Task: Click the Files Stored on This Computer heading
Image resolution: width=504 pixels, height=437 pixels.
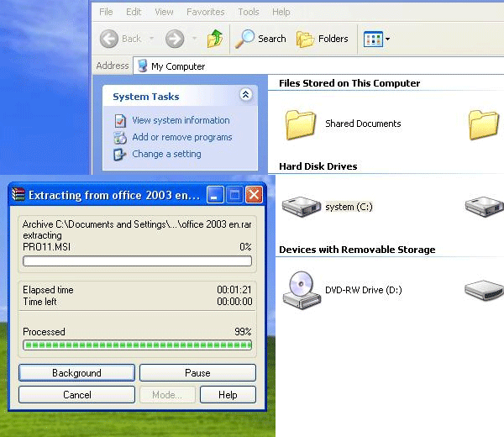Action: click(349, 83)
